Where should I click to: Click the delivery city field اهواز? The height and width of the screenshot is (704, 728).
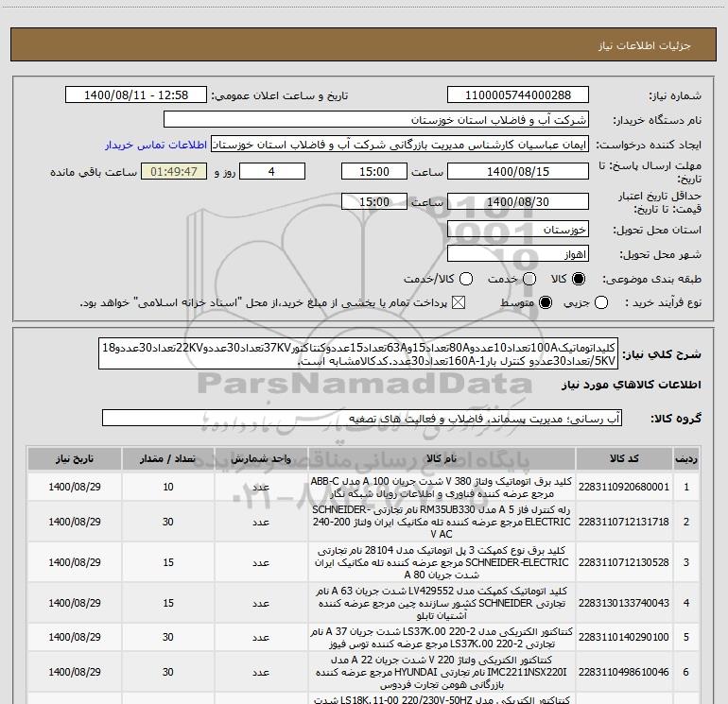coord(518,254)
